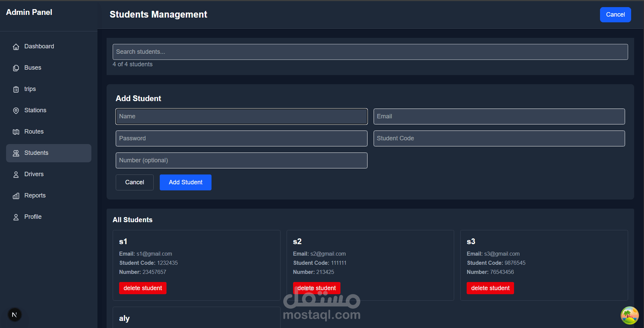
Task: Click Cancel in the Add Student form
Action: tap(135, 182)
